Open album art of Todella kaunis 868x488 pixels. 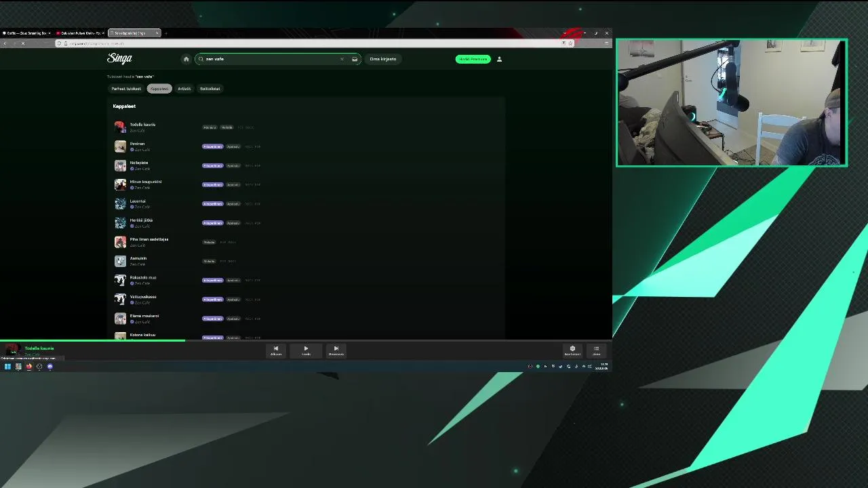click(x=120, y=127)
